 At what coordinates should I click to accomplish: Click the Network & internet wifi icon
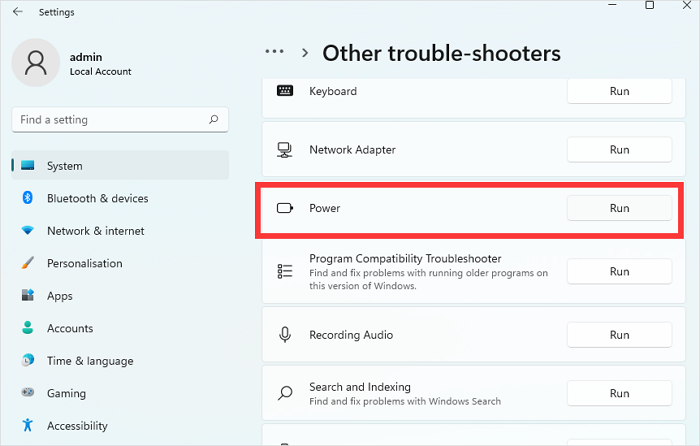tap(28, 231)
